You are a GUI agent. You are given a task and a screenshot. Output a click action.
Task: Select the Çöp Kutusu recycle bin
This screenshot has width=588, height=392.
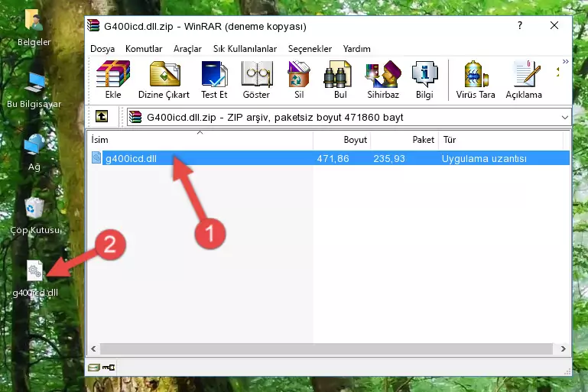point(34,216)
